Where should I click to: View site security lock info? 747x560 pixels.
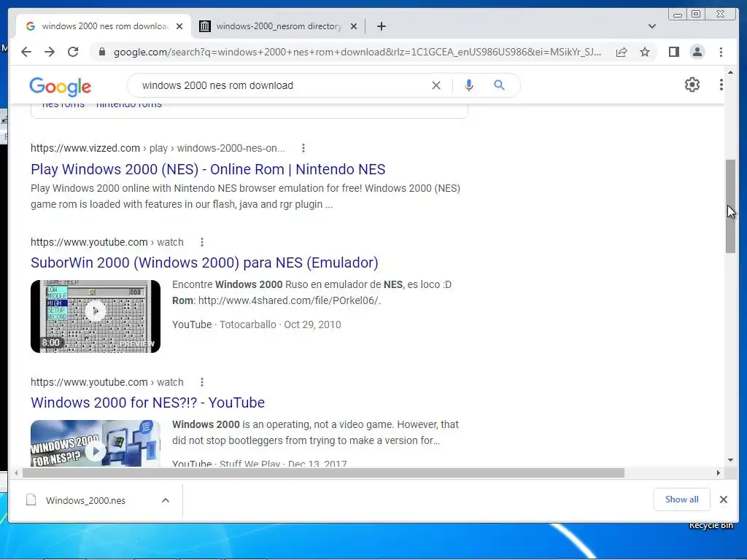(x=101, y=52)
